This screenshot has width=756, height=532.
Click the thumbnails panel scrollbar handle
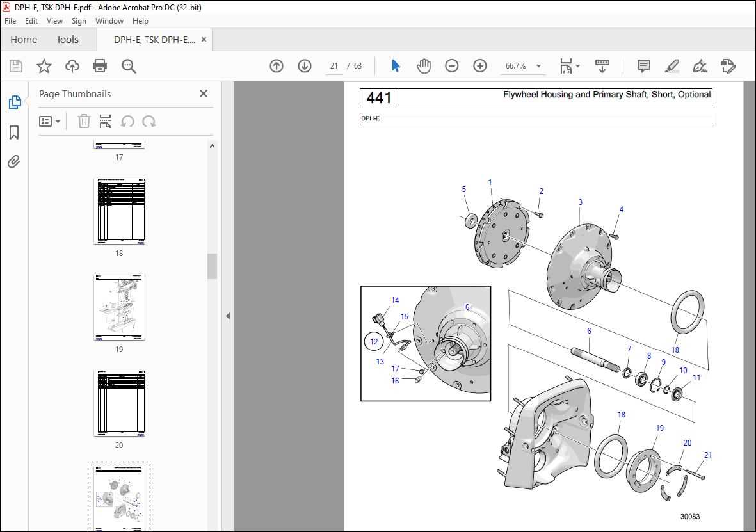pos(212,266)
